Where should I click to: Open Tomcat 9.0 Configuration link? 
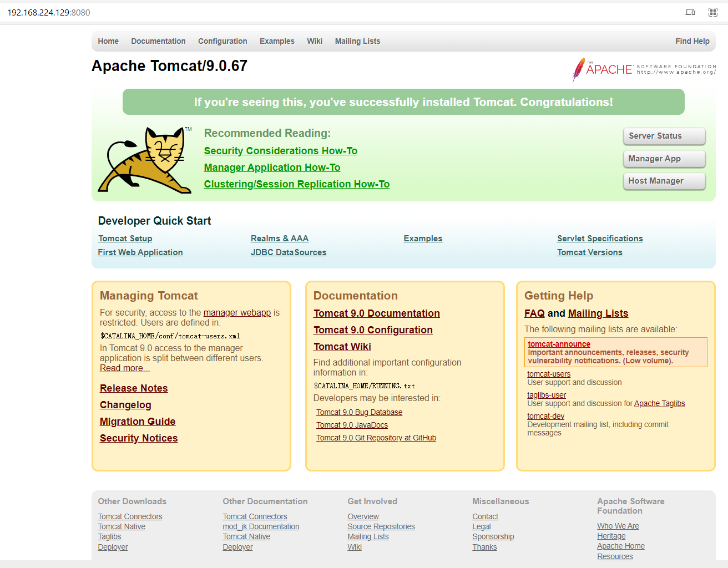[373, 330]
